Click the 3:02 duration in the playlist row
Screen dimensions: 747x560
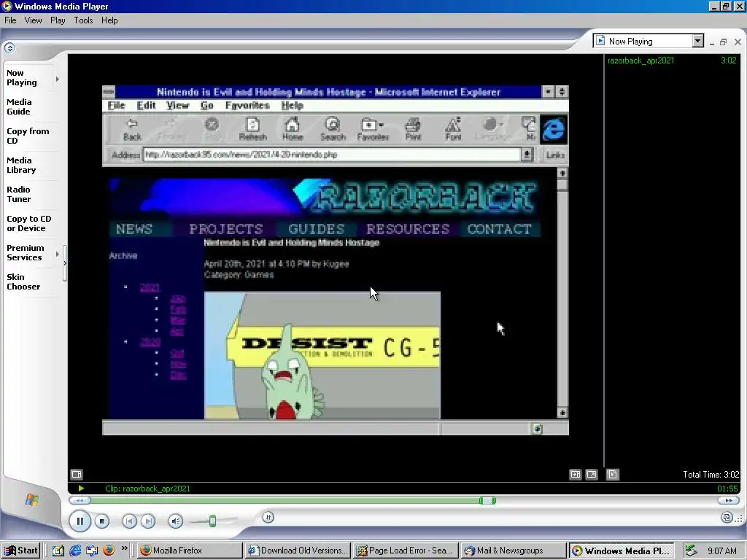pos(729,61)
